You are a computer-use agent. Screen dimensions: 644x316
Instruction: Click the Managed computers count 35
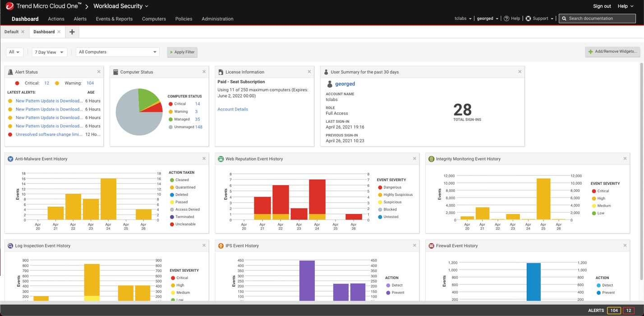pyautogui.click(x=198, y=119)
